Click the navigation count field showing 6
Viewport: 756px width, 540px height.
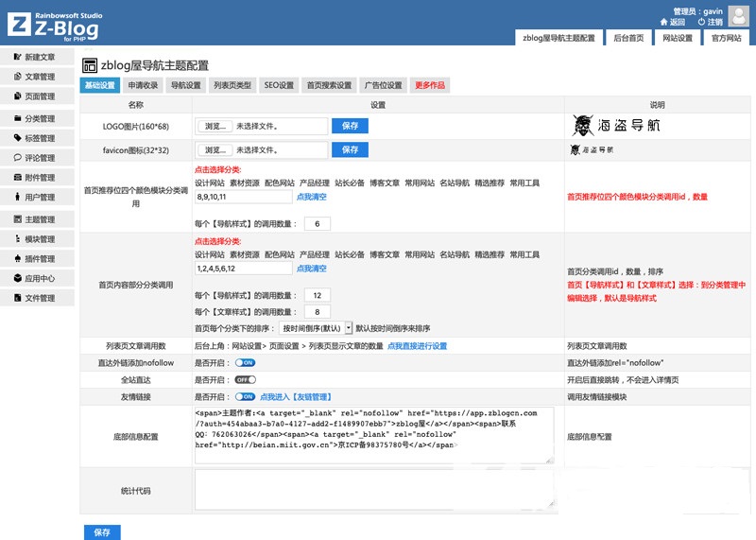point(318,224)
